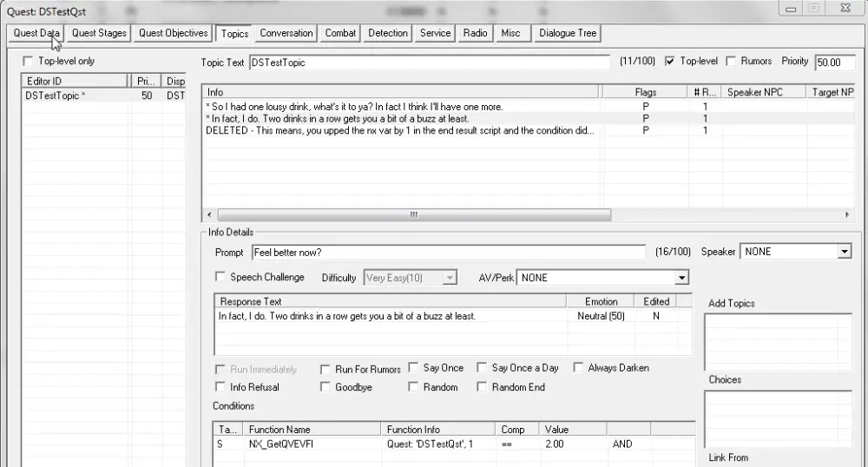Click the Priority value field
The image size is (868, 467).
coord(836,62)
